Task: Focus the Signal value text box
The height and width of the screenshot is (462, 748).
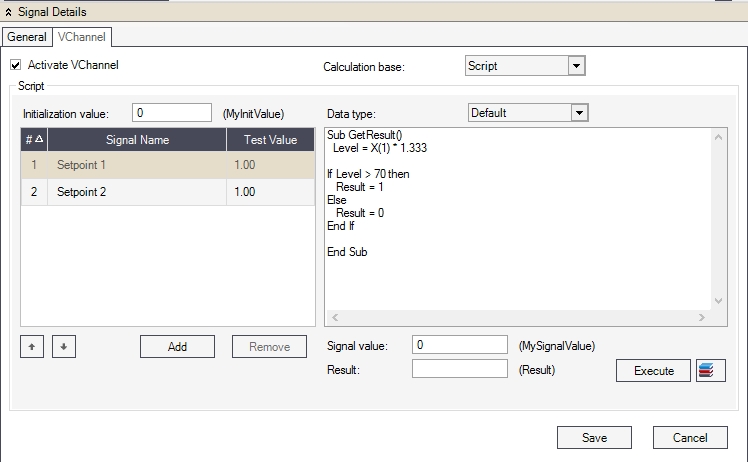Action: coord(460,345)
